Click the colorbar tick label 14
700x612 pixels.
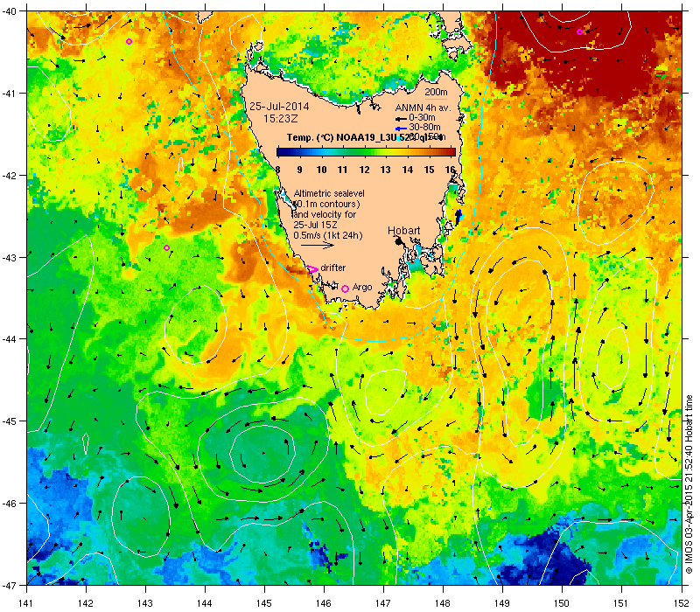click(x=407, y=170)
